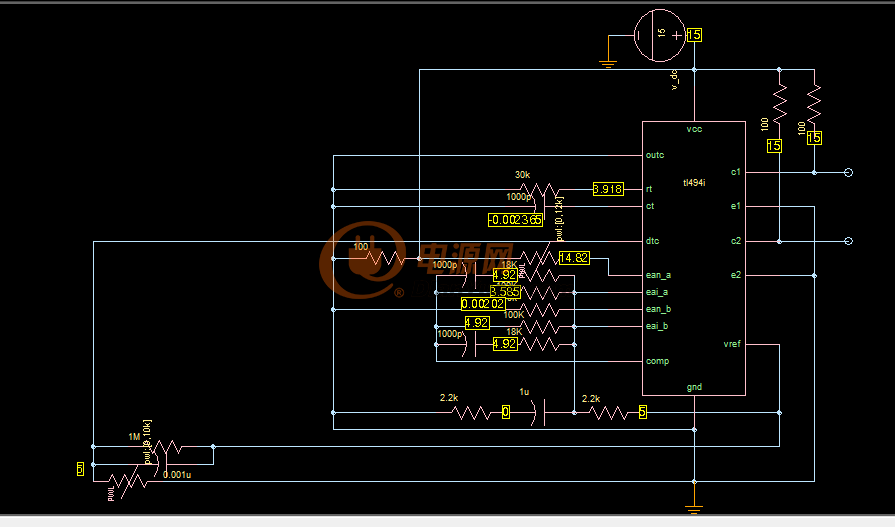This screenshot has height=527, width=895.
Task: Select the 100 resistor on the dtc line
Action: pos(386,259)
